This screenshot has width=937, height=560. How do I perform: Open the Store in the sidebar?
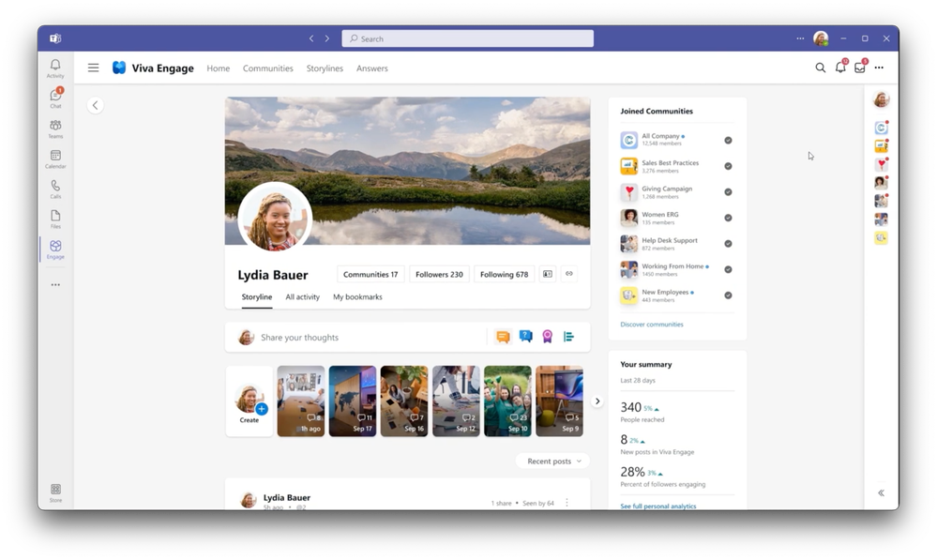point(55,493)
